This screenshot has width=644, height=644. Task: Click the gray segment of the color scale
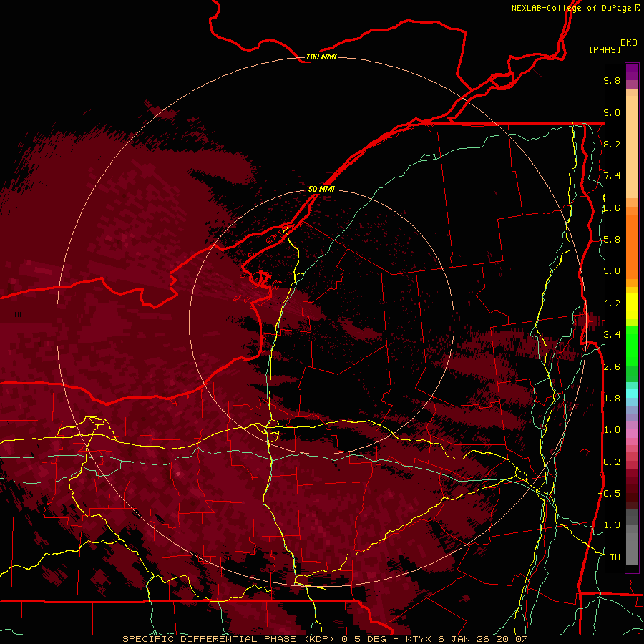632,537
